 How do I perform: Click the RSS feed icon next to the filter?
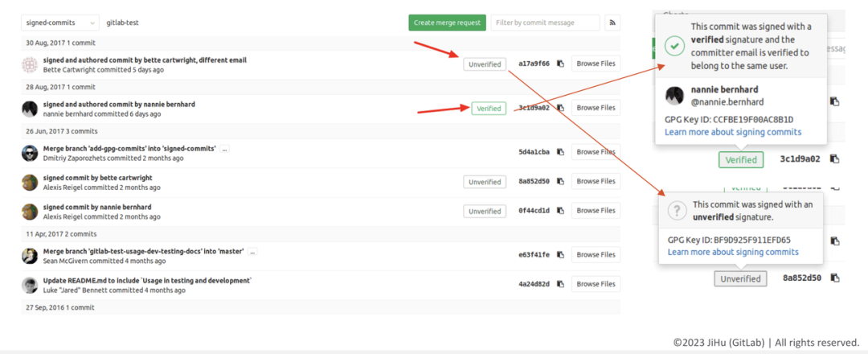(612, 23)
